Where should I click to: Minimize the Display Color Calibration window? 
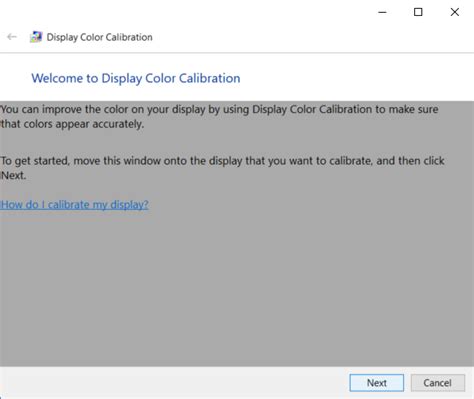click(382, 12)
